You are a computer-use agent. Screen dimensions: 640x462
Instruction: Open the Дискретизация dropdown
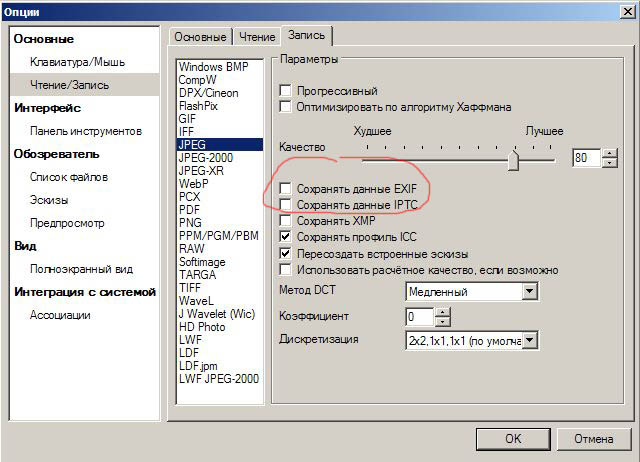(x=530, y=341)
